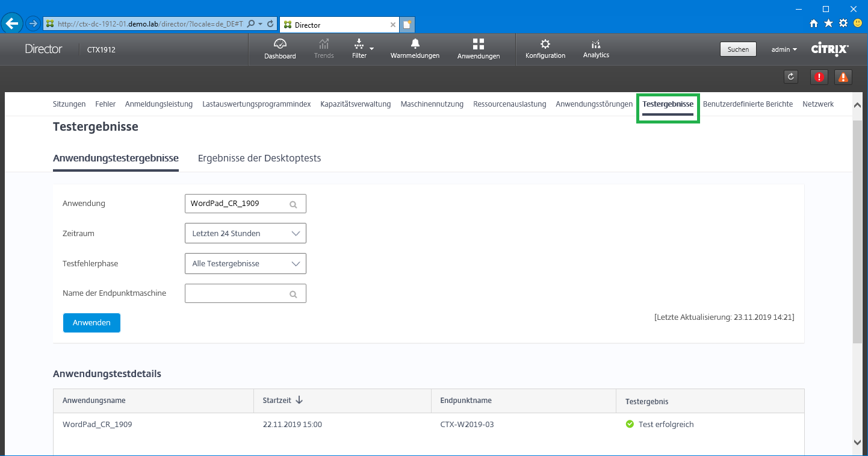This screenshot has width=868, height=456.
Task: Click the Suchen button
Action: tap(738, 49)
